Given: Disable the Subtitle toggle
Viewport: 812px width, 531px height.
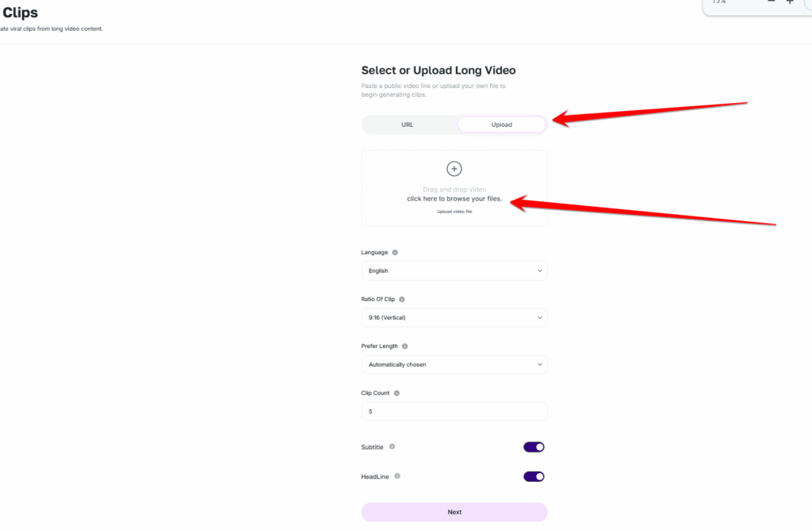Looking at the screenshot, I should tap(534, 447).
